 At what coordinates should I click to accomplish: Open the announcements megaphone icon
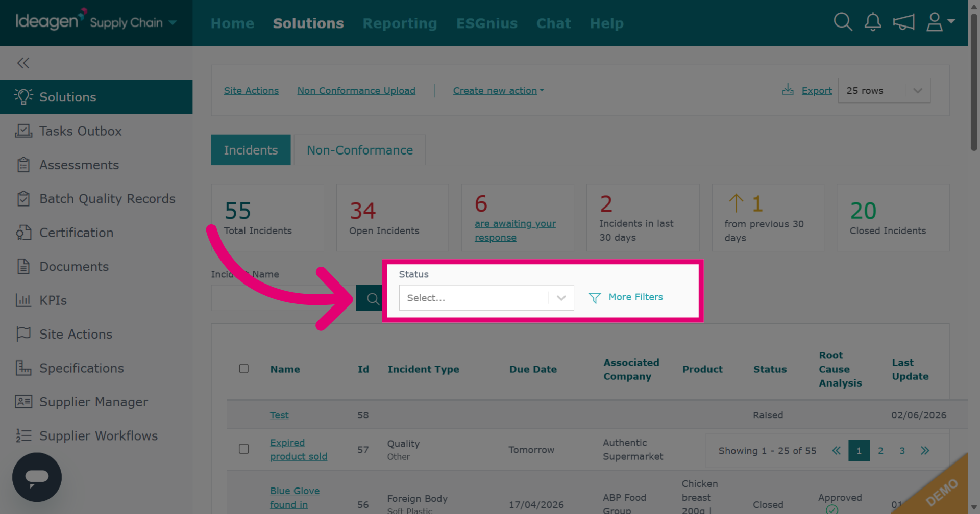click(903, 22)
